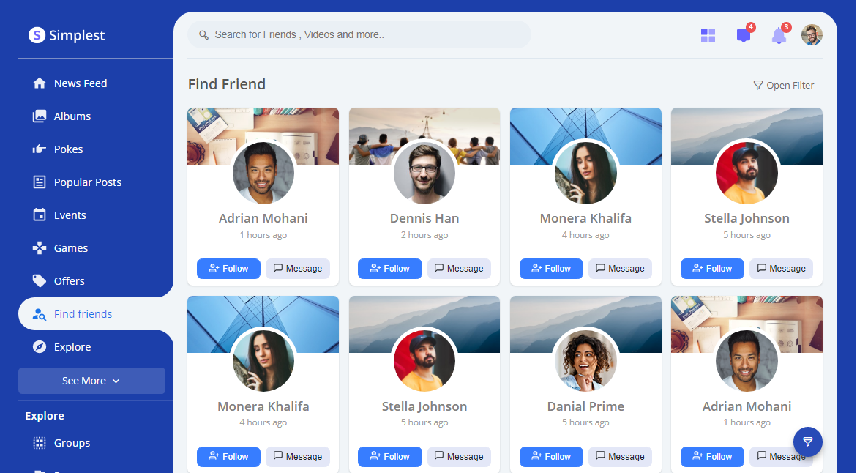Open Filter options panel
The height and width of the screenshot is (473, 868).
click(783, 86)
